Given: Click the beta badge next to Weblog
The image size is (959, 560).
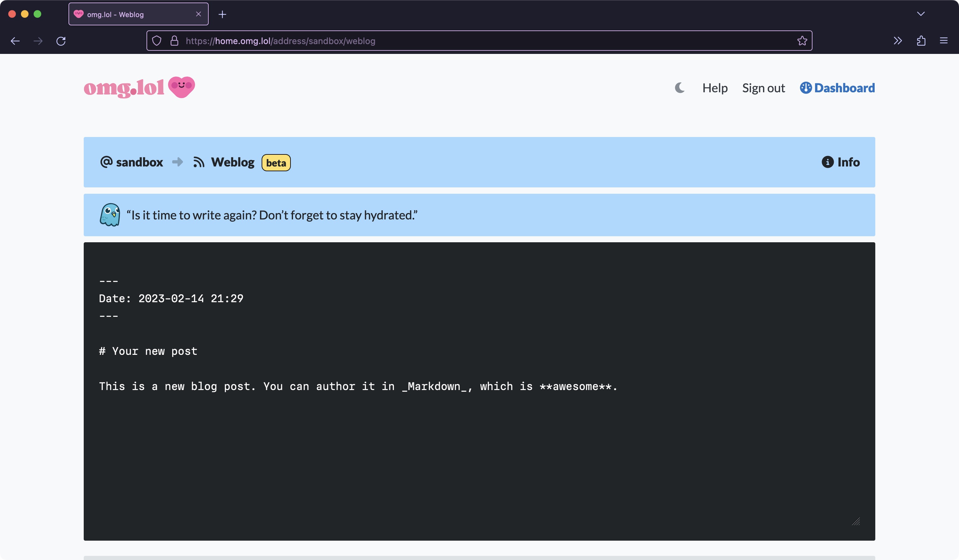Looking at the screenshot, I should click(276, 163).
